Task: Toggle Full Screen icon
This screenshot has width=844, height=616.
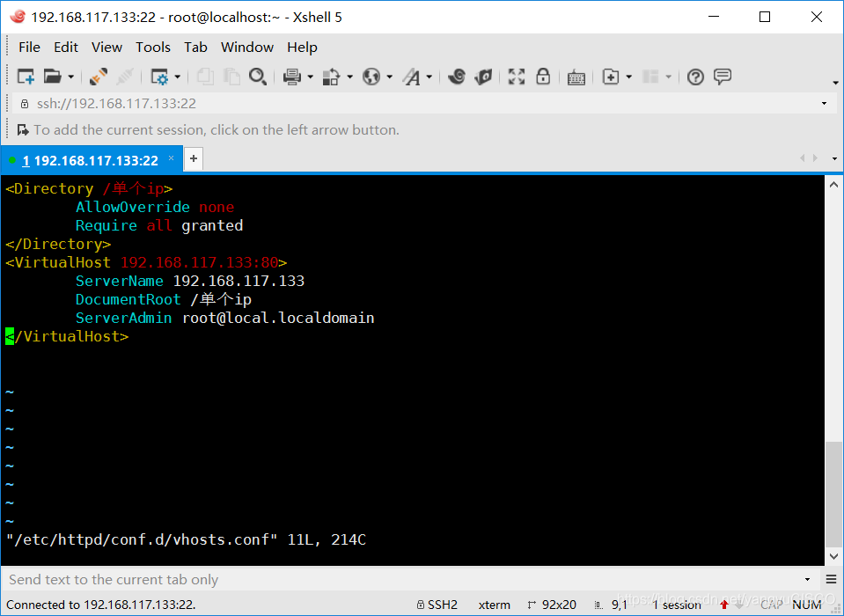Action: [517, 77]
